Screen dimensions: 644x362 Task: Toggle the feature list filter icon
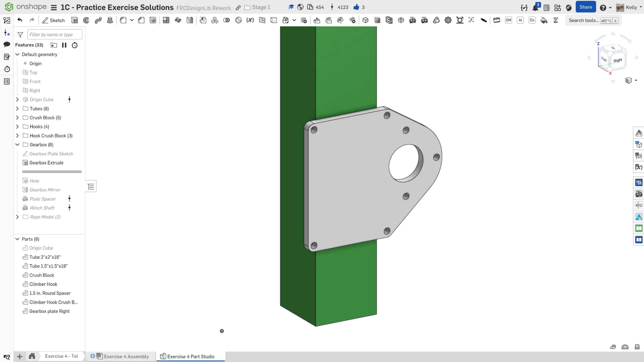[20, 35]
